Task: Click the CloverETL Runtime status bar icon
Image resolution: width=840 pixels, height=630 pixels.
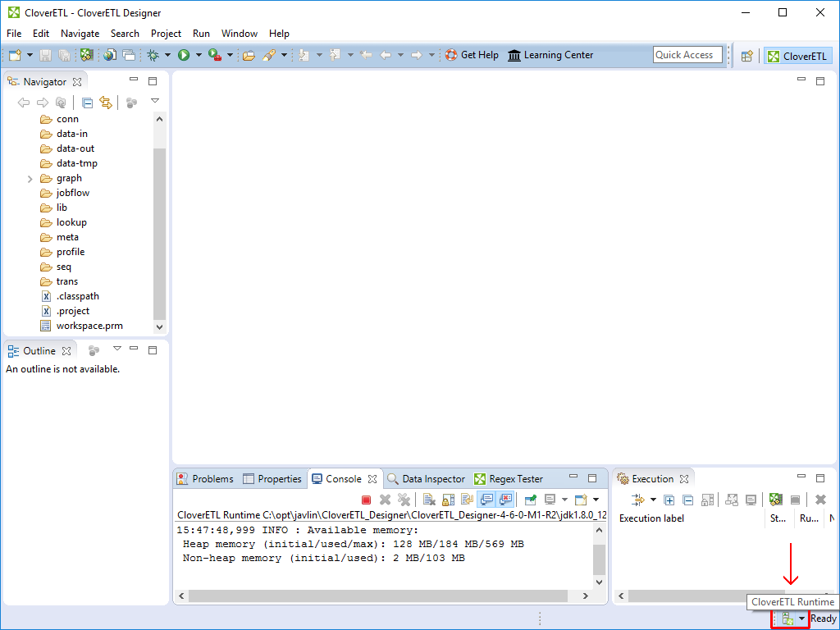Action: (x=787, y=619)
